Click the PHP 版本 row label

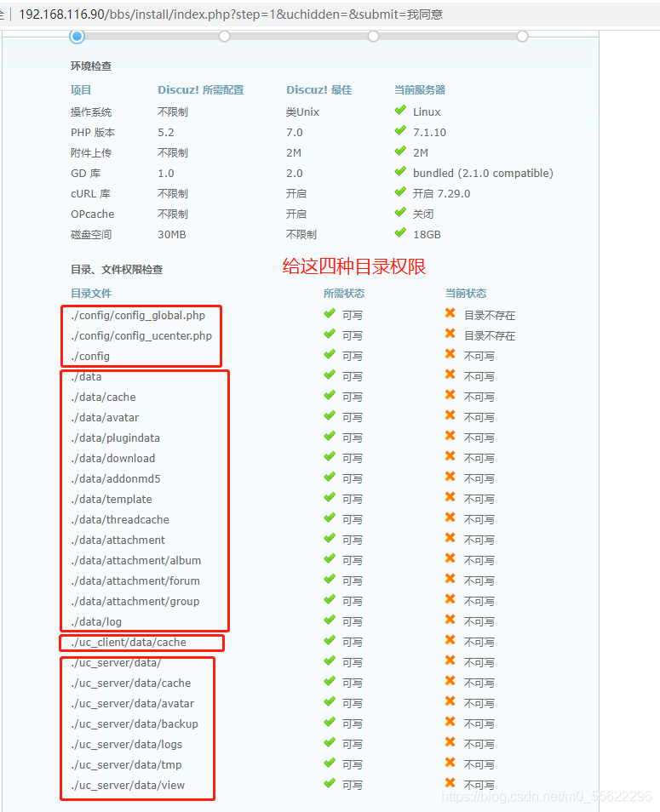(x=93, y=133)
